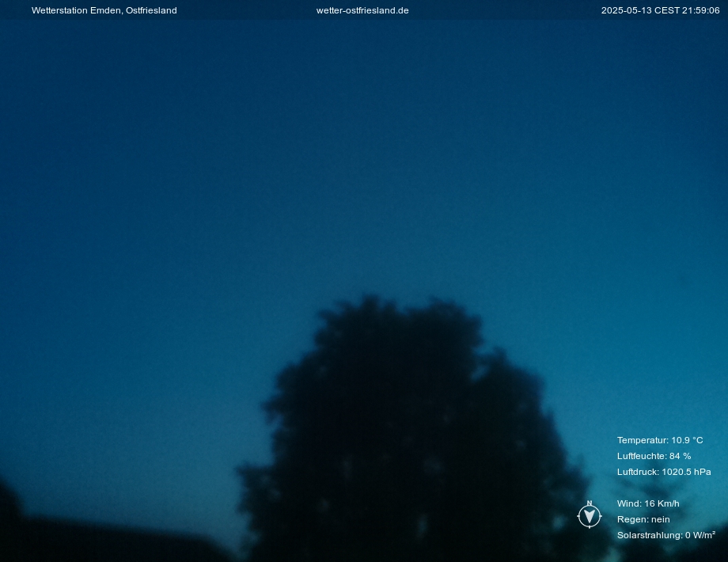Click the Wetterstation Emden station title

click(77, 10)
